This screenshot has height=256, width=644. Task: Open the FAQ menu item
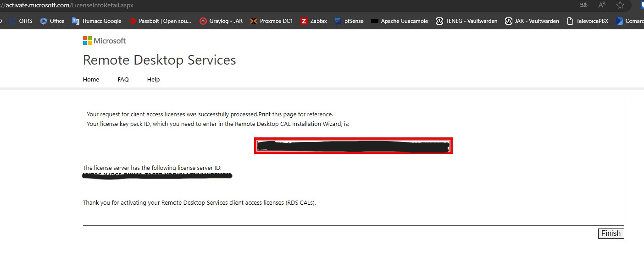click(123, 79)
